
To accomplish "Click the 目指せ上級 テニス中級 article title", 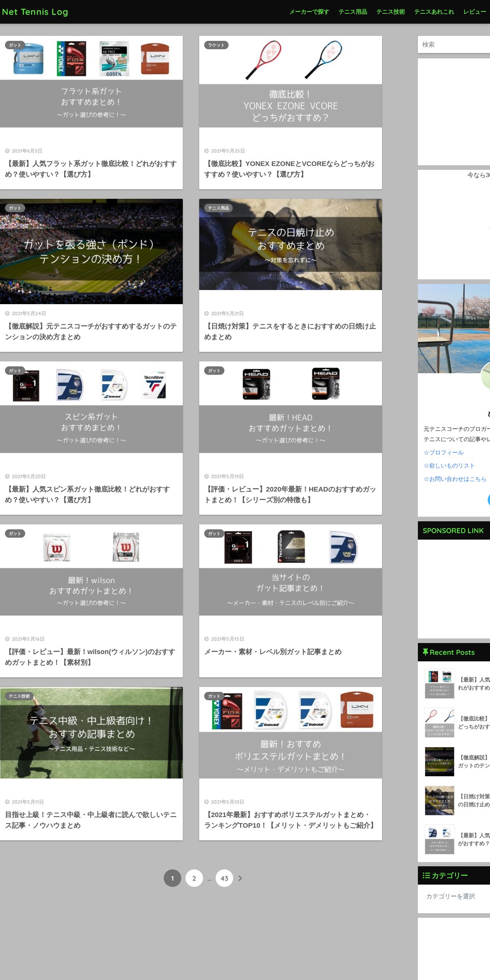I will coord(91,820).
